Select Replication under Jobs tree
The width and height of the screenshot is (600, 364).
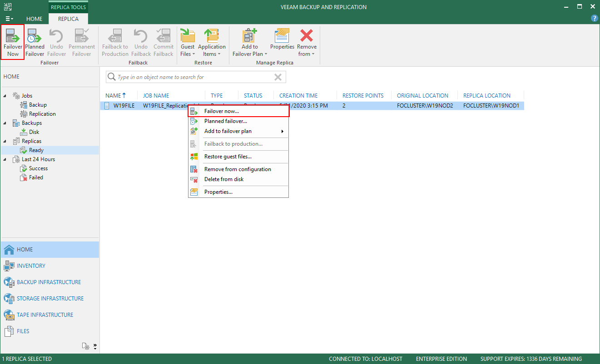pyautogui.click(x=42, y=114)
